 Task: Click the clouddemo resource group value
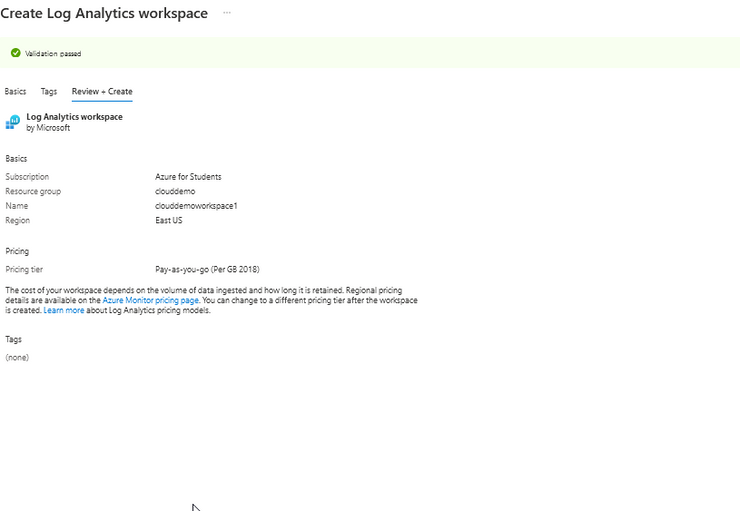(175, 191)
